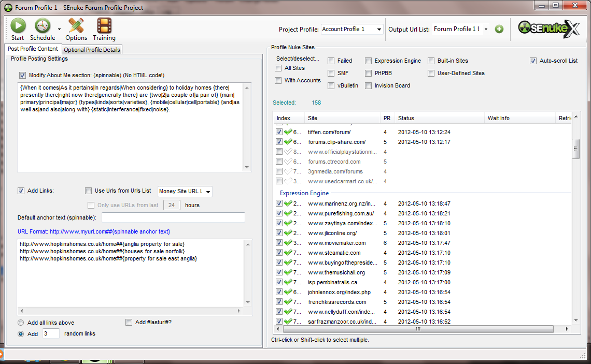The width and height of the screenshot is (591, 364).
Task: Check the 3gnmedia.com/forums row checkbox
Action: click(x=279, y=171)
